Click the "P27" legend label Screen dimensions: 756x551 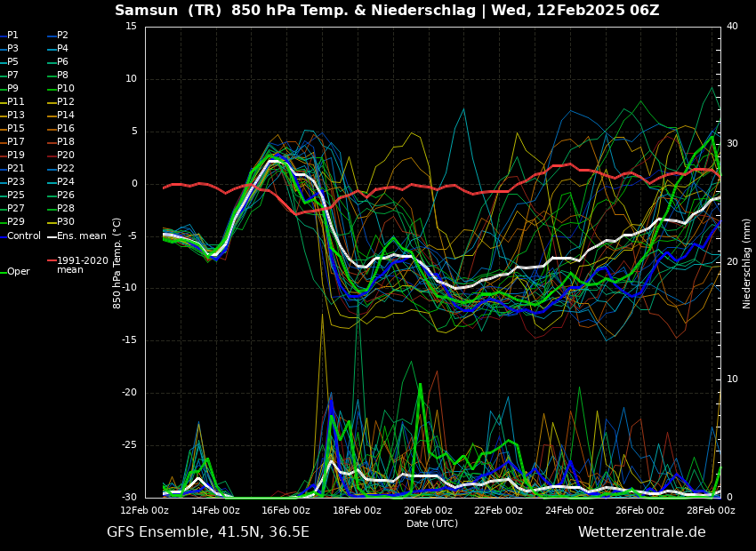(x=15, y=208)
